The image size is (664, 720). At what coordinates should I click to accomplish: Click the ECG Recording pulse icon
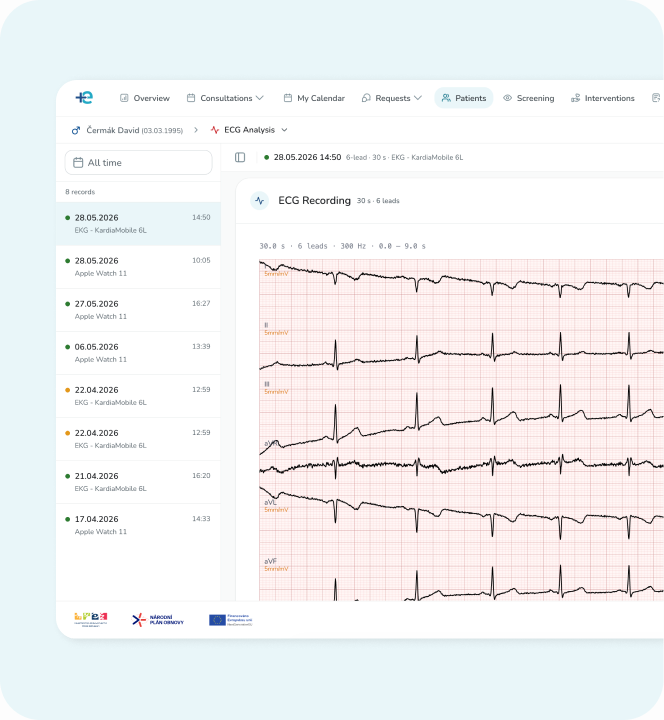pos(259,201)
